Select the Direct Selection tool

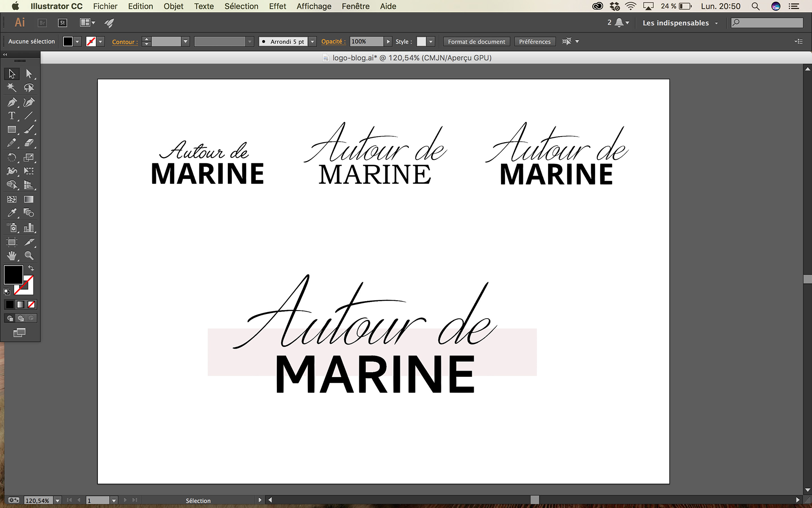29,74
